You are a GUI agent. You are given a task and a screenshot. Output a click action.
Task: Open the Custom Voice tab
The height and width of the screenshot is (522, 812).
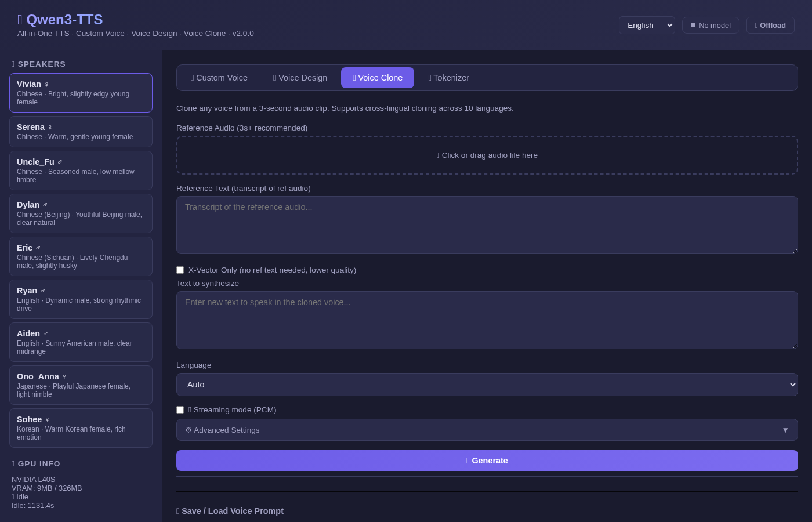tap(219, 78)
